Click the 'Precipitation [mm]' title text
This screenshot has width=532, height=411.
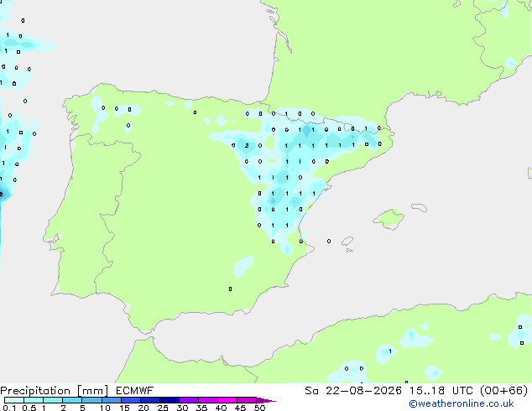(55, 391)
